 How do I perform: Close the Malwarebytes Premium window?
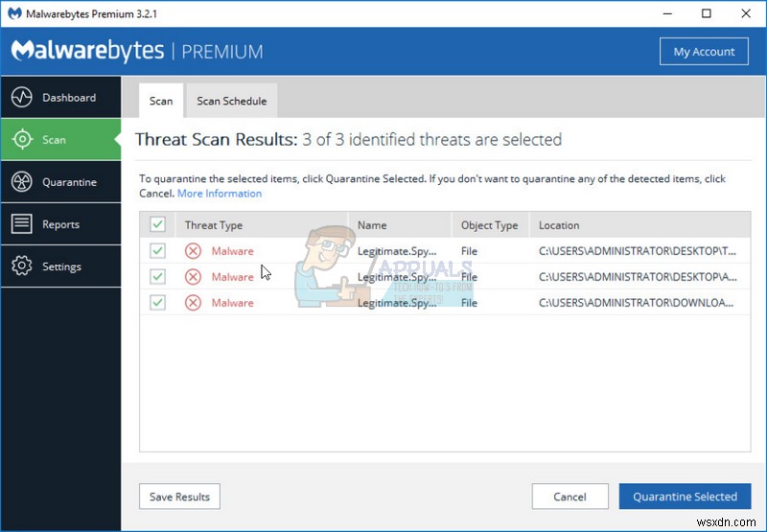click(746, 13)
